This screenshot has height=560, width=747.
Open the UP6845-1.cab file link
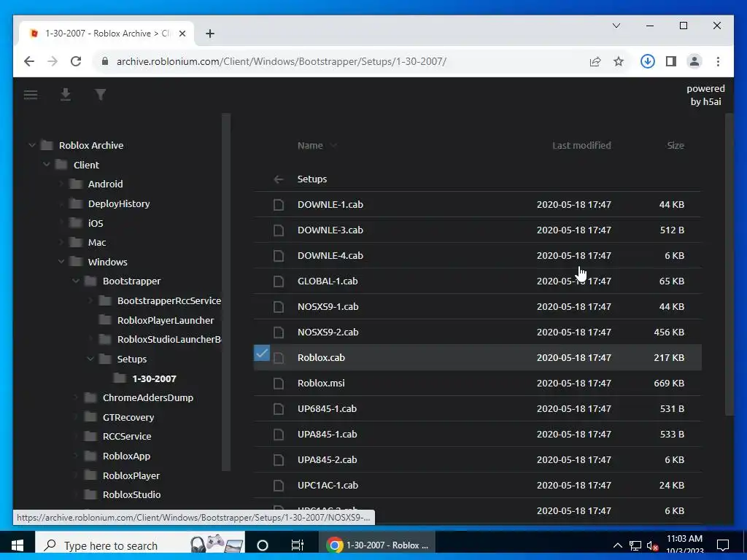(x=327, y=409)
